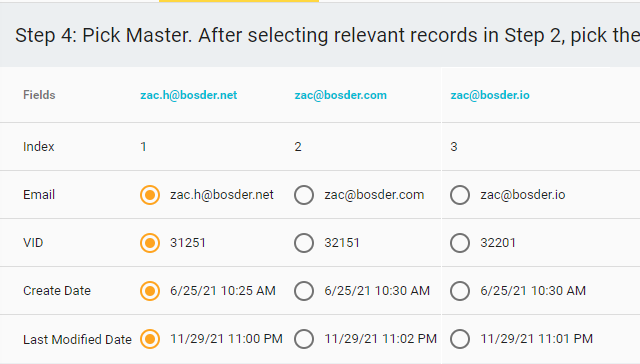Select Last Modified 11/29/21 11:00 PM

coord(150,339)
